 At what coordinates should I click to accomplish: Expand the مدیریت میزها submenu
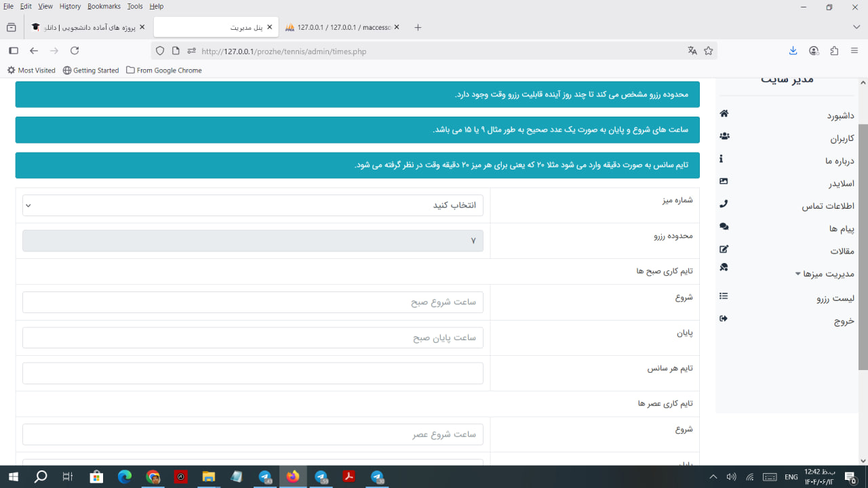pos(824,274)
